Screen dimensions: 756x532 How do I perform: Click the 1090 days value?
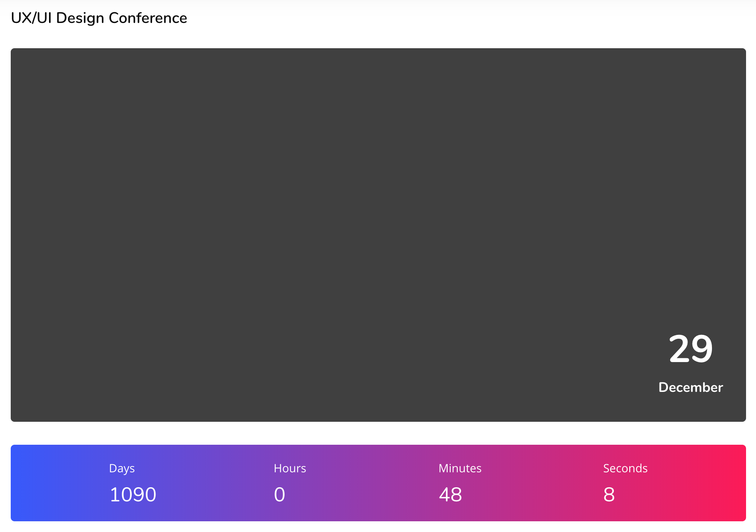tap(133, 494)
